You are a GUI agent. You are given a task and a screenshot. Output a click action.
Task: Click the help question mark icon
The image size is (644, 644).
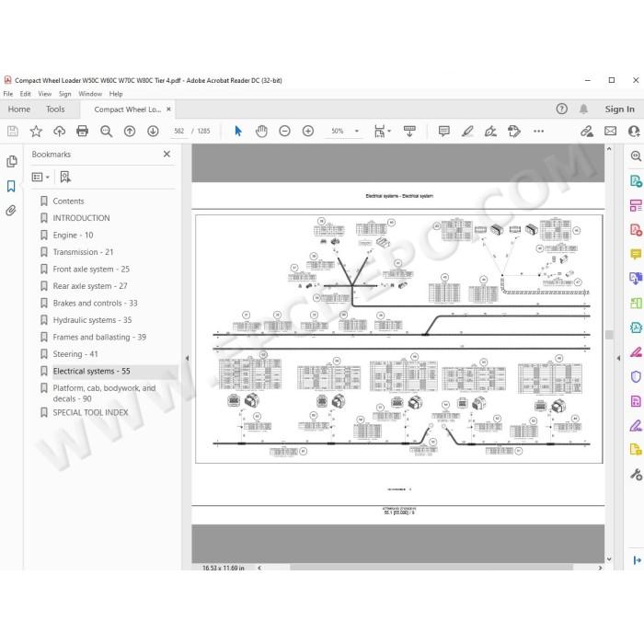point(561,109)
